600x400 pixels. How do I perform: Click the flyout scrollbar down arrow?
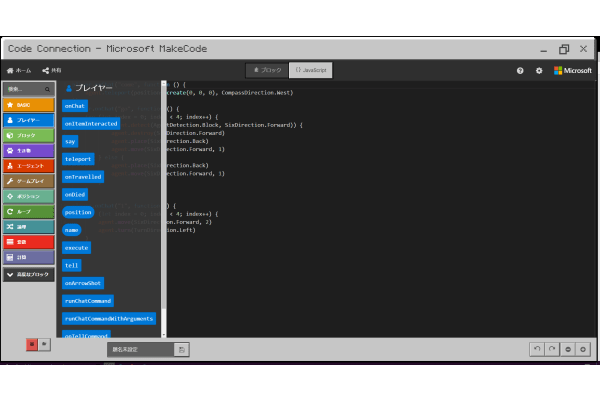click(164, 335)
